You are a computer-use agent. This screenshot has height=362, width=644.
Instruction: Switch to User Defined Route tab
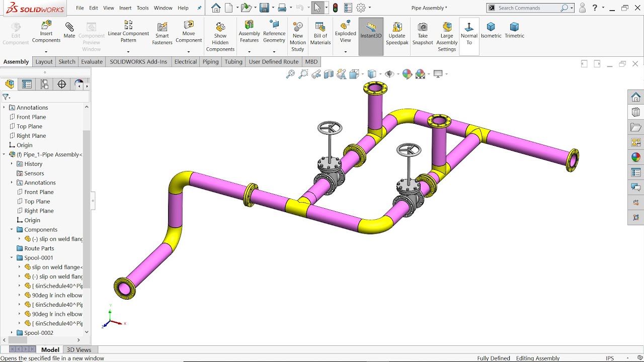pyautogui.click(x=274, y=62)
